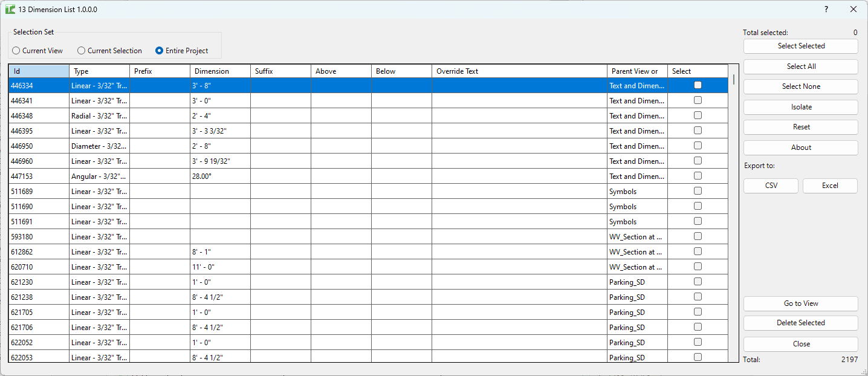Screen dimensions: 868x376
Task: Click the 8' - 1" dimension cell
Action: tap(221, 252)
